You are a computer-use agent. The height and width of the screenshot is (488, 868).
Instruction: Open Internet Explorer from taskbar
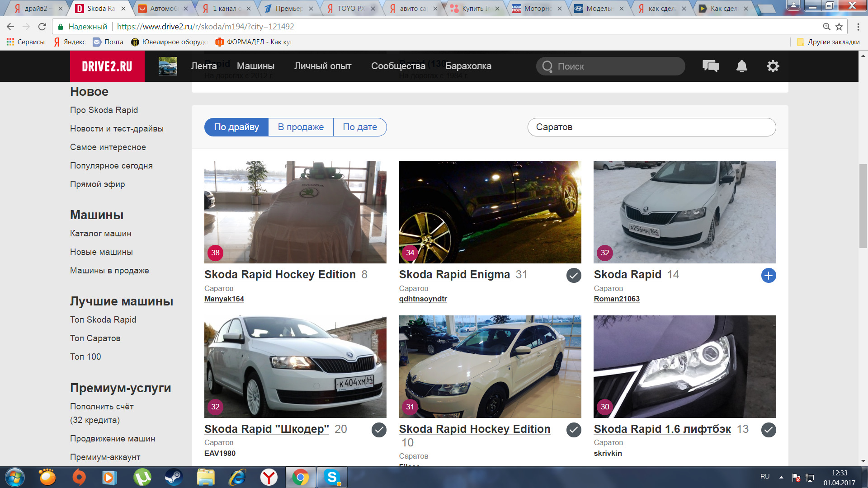click(237, 477)
